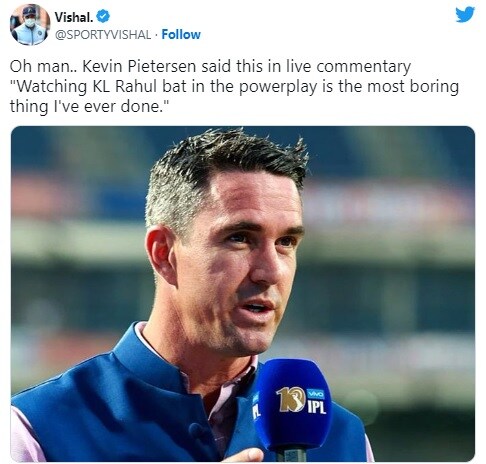Click the gold 10 emblem on the microphone

(x=291, y=399)
